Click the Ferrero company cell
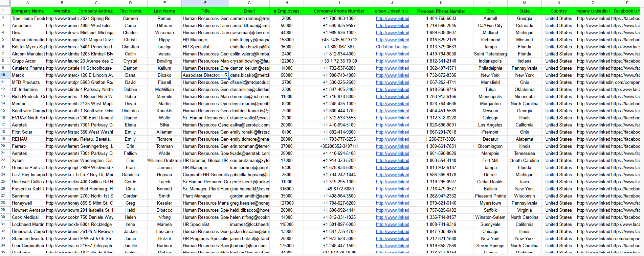The height and width of the screenshot is (256, 644). pos(28,146)
